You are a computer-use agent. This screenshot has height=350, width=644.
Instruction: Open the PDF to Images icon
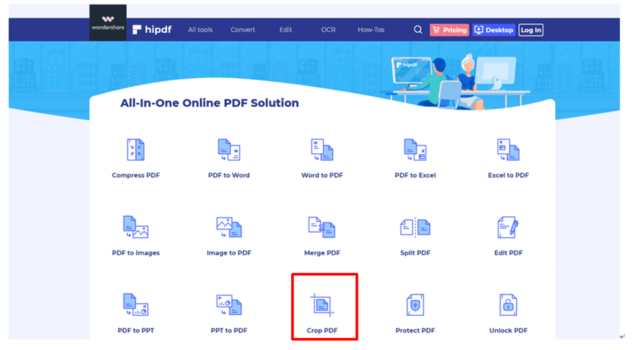pos(136,228)
